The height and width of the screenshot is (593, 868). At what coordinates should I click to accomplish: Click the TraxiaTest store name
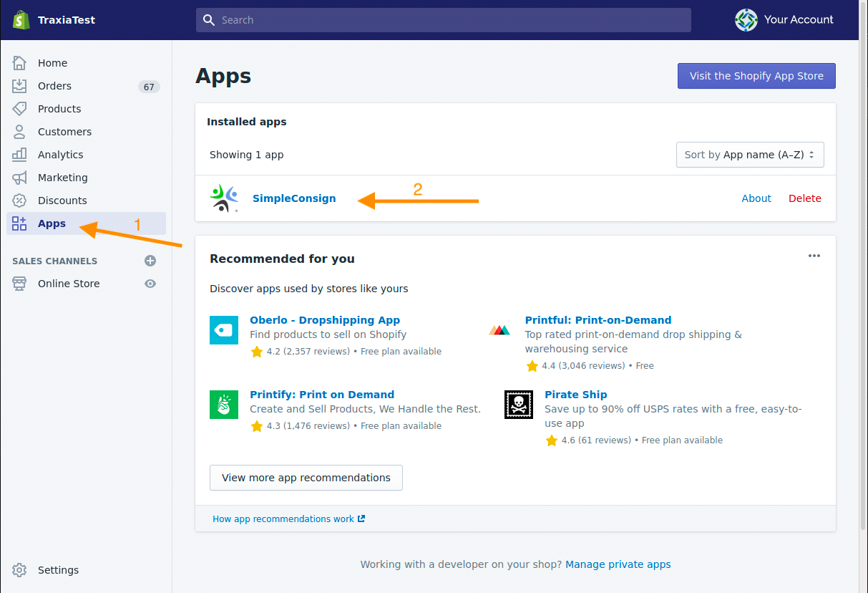coord(67,20)
